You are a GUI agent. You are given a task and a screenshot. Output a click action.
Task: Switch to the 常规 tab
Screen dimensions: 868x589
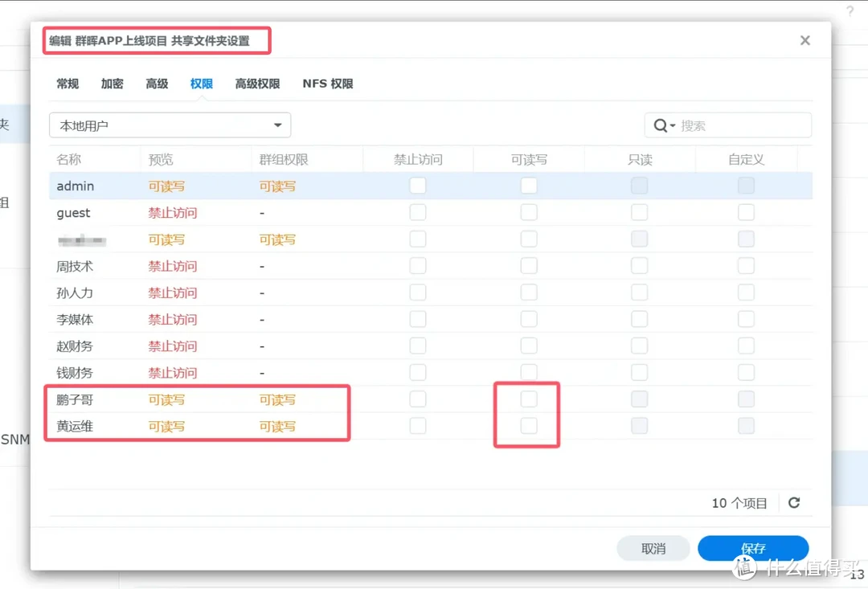pyautogui.click(x=68, y=83)
